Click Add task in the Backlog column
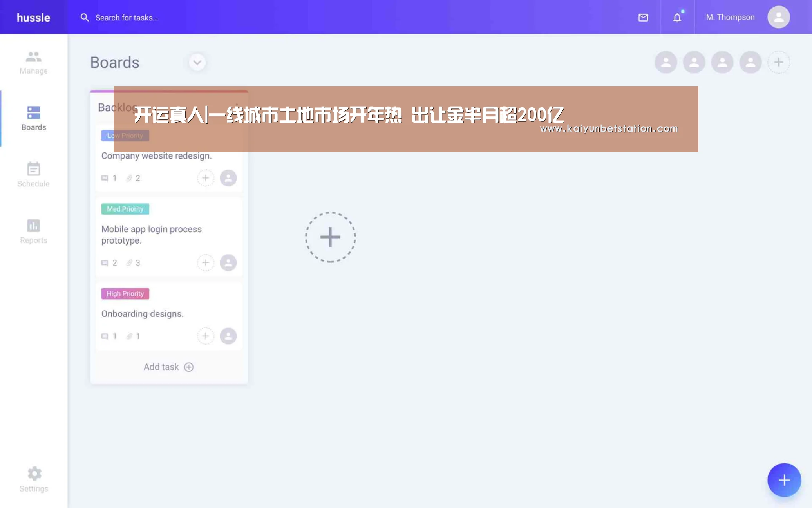Image resolution: width=812 pixels, height=508 pixels. (168, 367)
